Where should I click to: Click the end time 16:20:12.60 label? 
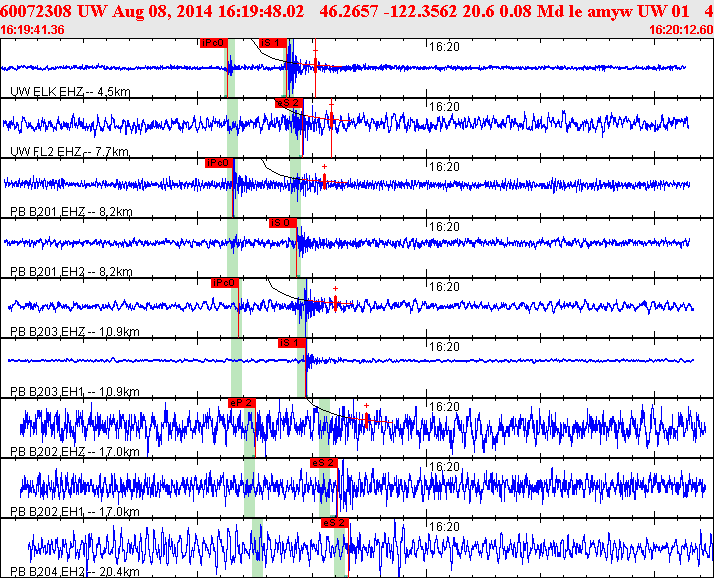680,30
